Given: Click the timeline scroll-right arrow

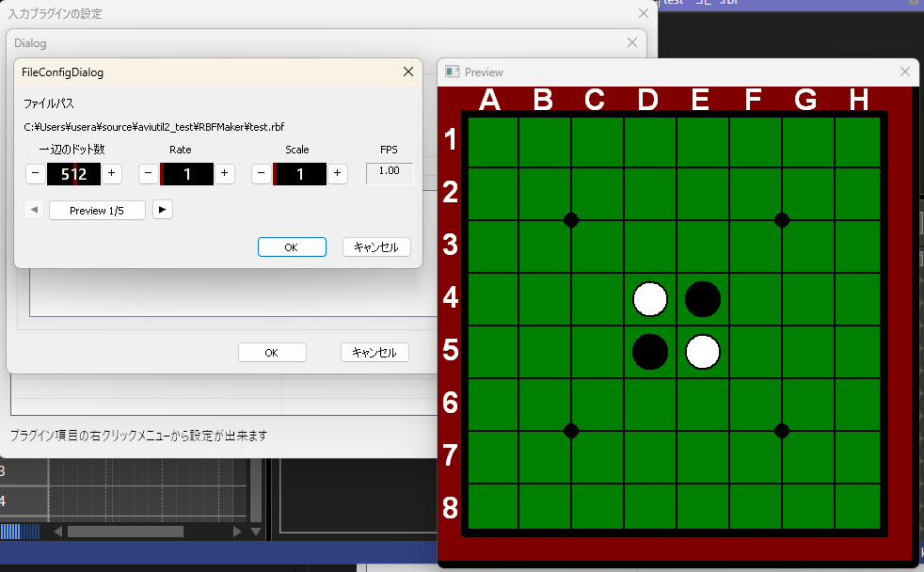Looking at the screenshot, I should 236,531.
